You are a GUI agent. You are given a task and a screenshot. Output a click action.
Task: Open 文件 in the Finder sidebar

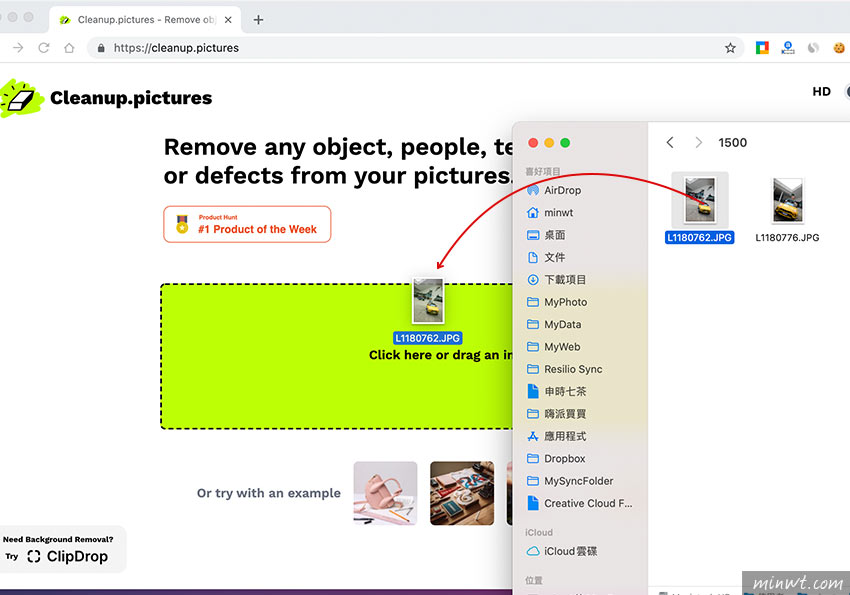pyautogui.click(x=546, y=257)
